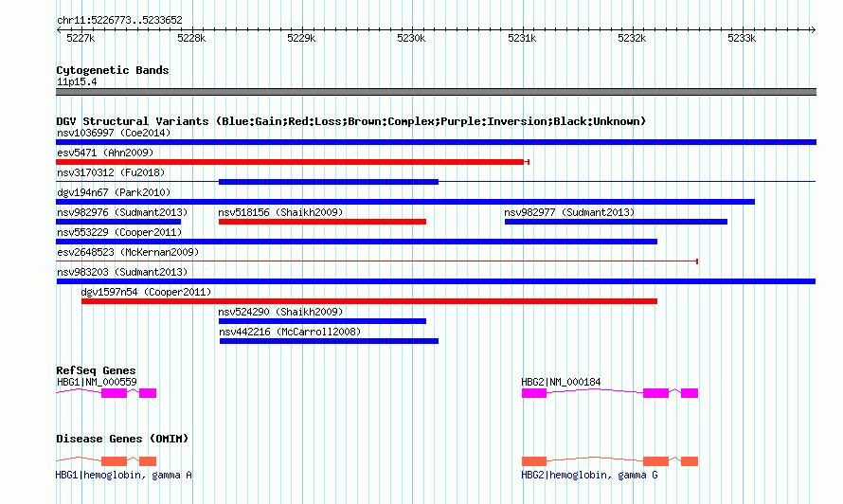The image size is (843, 504).
Task: Click the chr11:5226773..5233652 coordinate label
Action: pos(119,20)
